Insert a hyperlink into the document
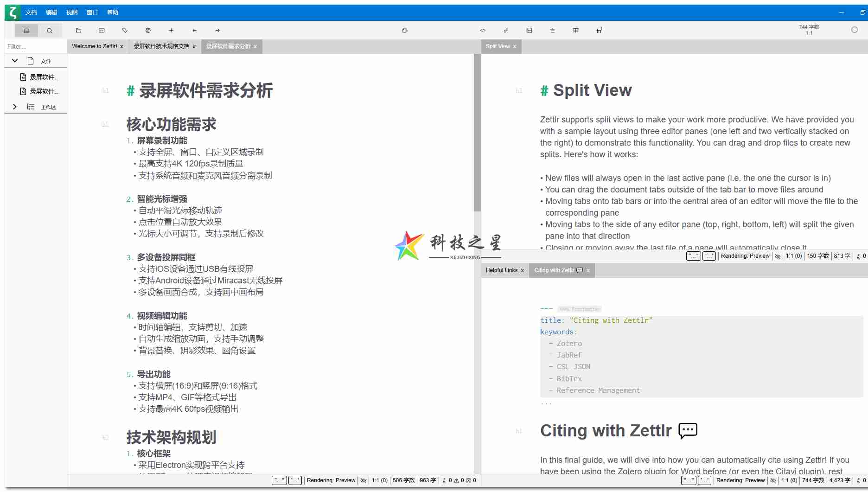 pos(506,30)
